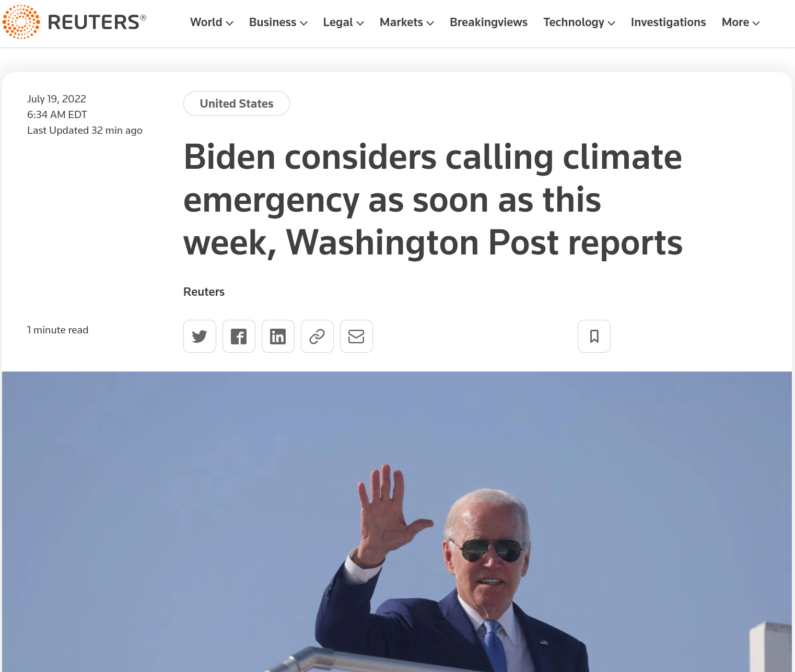Open the More navigation menu
The height and width of the screenshot is (672, 795).
740,22
